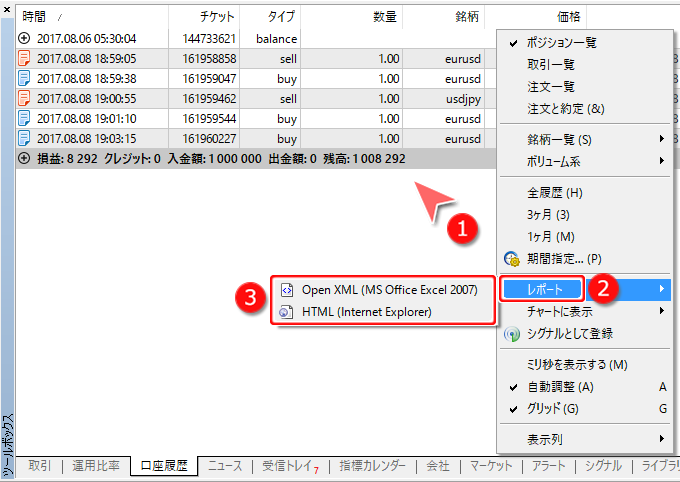Choose 3ヶ月 (3) period
Viewport: 680px width, 482px height.
point(585,215)
